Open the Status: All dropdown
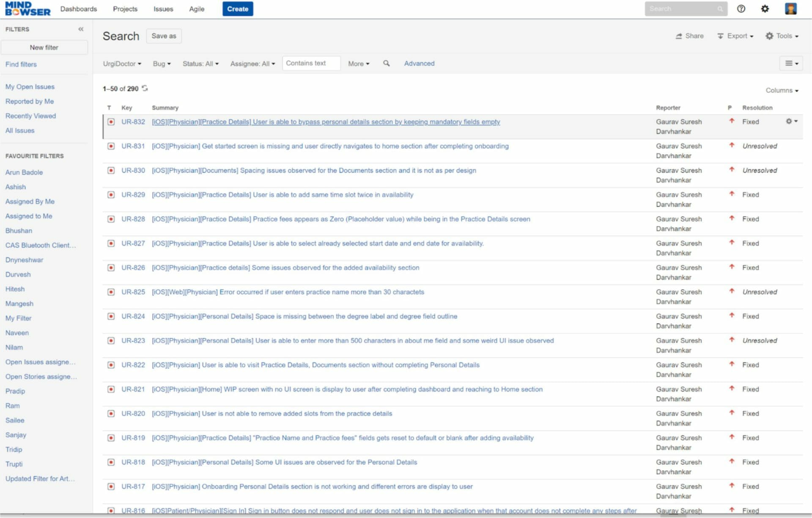812x518 pixels. coord(200,63)
